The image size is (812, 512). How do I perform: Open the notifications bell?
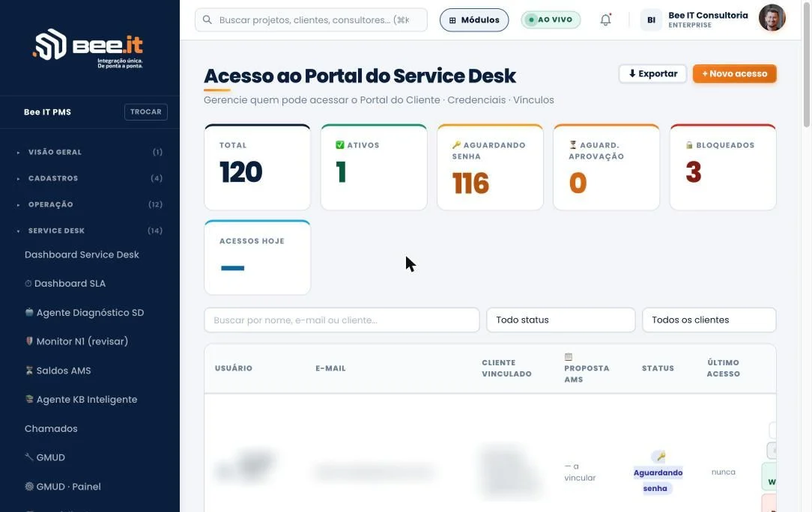[605, 19]
